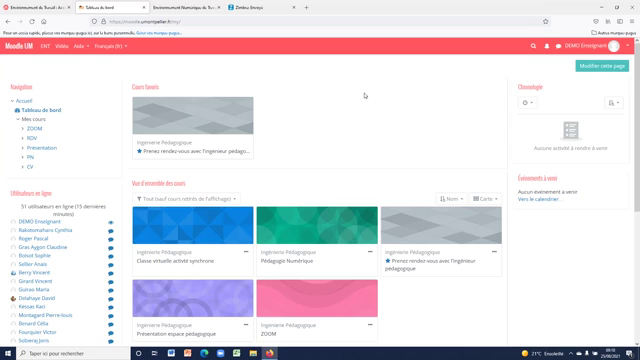Open the Présentation course in navigation

[42, 148]
